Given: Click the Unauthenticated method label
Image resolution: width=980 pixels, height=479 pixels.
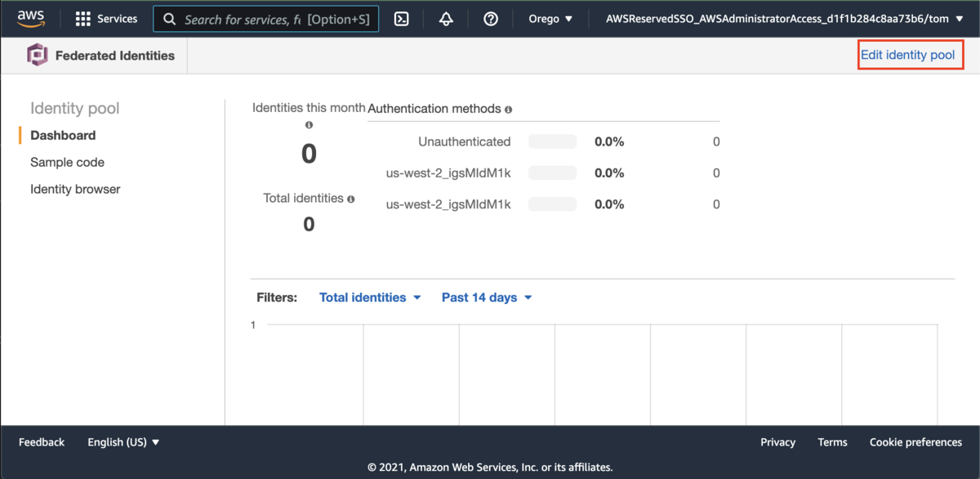Looking at the screenshot, I should pos(465,142).
